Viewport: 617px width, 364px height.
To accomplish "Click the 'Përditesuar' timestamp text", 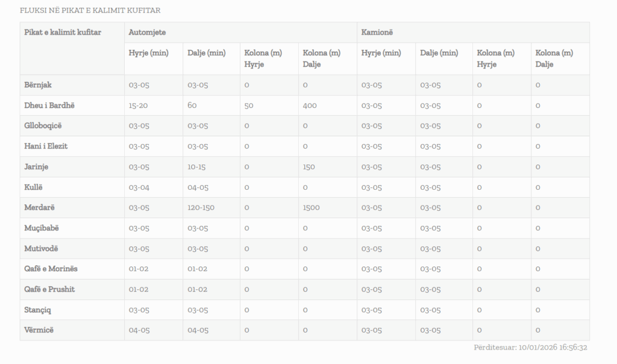I will pyautogui.click(x=530, y=348).
